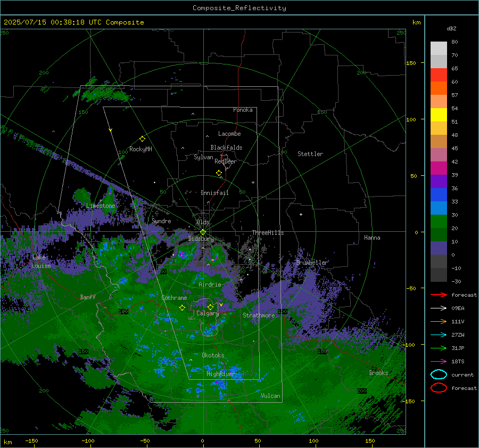The image size is (479, 448).
Task: Click the km unit label at top-right
Action: (416, 22)
